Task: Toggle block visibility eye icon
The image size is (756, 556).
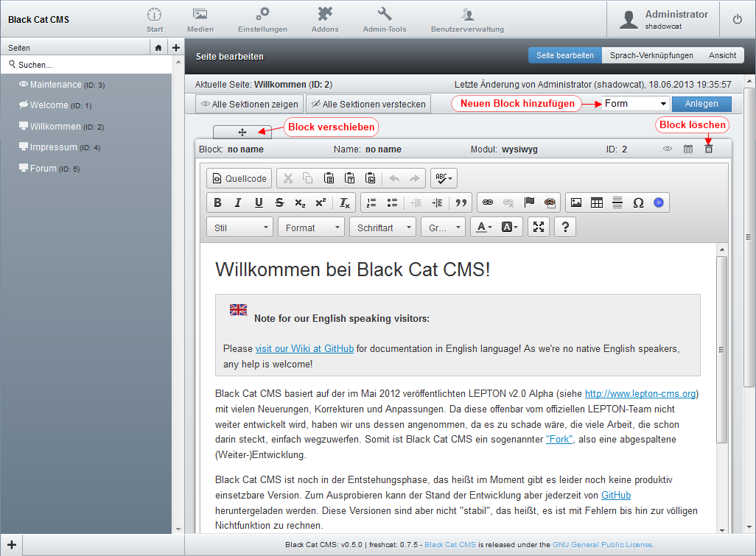Action: pyautogui.click(x=668, y=149)
